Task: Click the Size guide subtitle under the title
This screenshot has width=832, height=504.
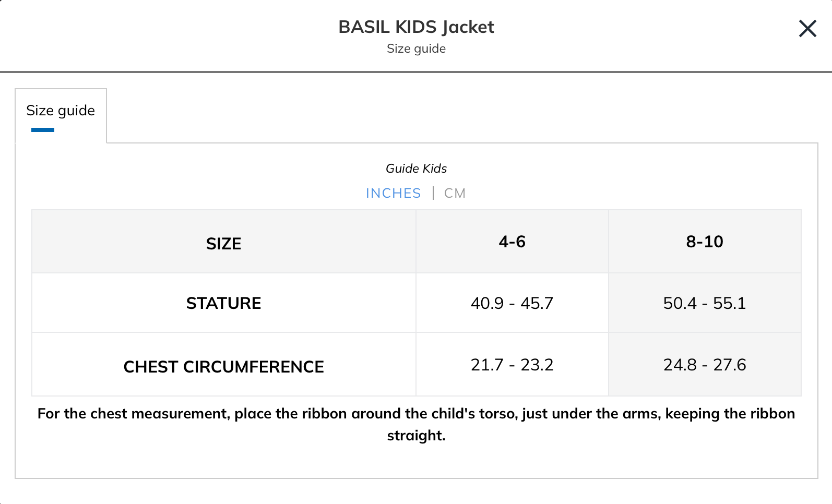Action: tap(416, 49)
